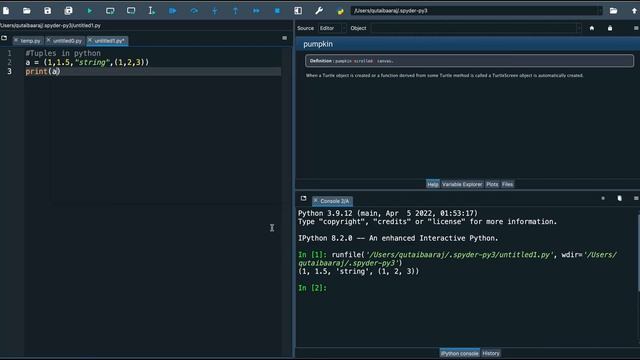
Task: Go to the Help pane home page
Action: 592,28
